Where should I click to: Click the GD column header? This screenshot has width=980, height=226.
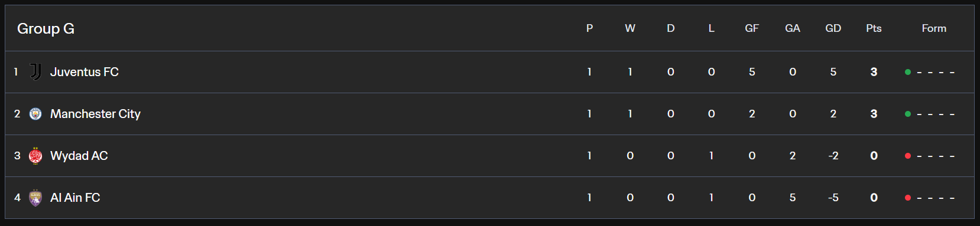tap(833, 28)
